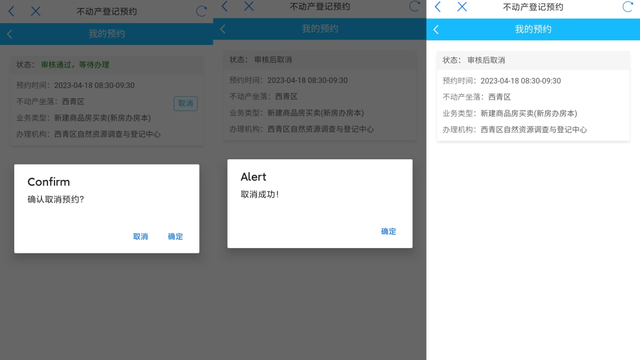Refresh the left screen with the reload icon

tap(201, 11)
